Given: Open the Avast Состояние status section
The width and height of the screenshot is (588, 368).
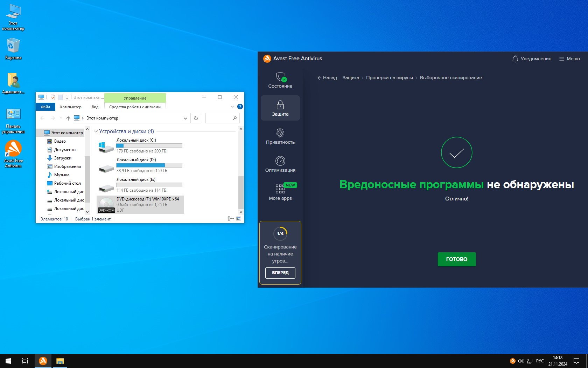Looking at the screenshot, I should [x=280, y=80].
